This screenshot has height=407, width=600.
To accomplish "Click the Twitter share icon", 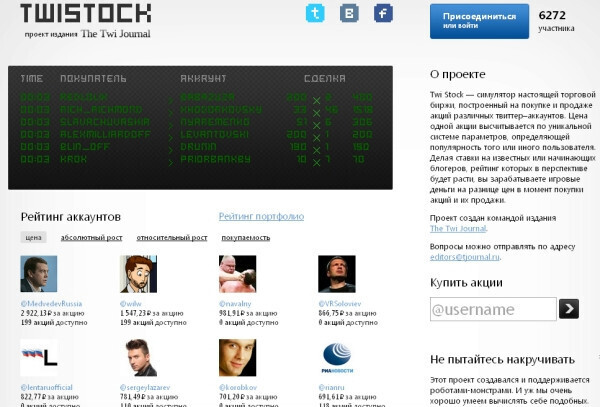I will pos(315,14).
